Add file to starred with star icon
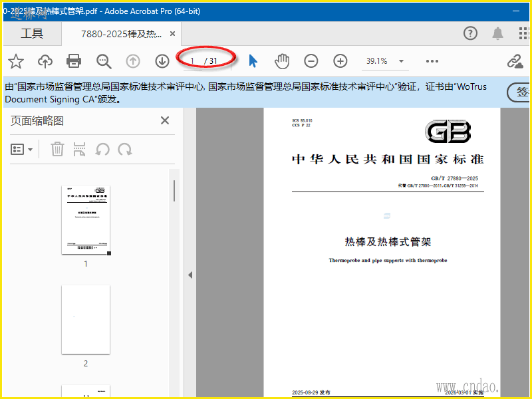 16,61
